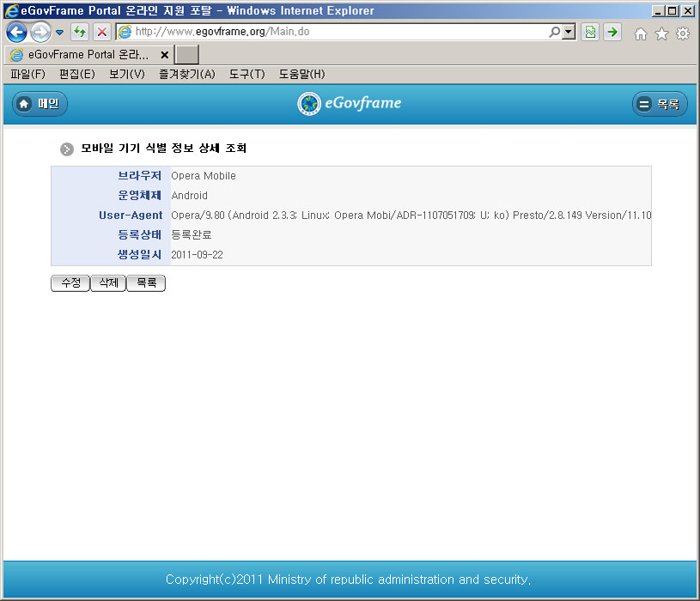Expand the recent pages dropdown arrow
This screenshot has width=700, height=601.
click(x=59, y=33)
